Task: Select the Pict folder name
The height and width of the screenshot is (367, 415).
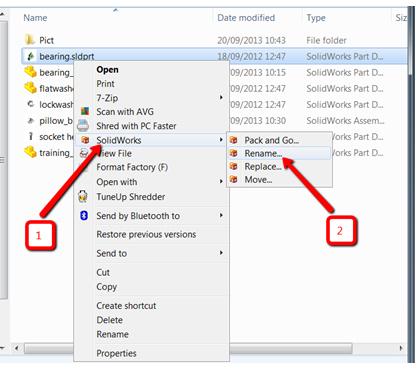Action: pos(46,40)
